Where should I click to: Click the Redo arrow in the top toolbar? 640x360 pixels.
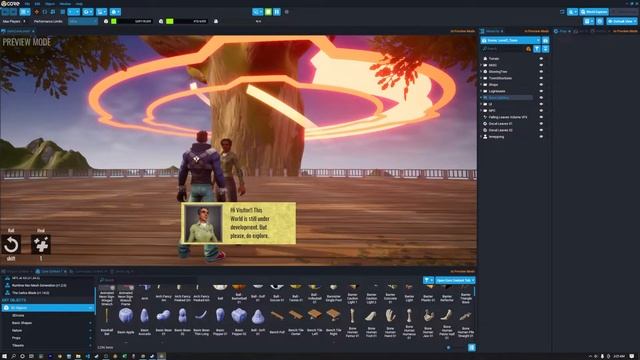(13, 12)
